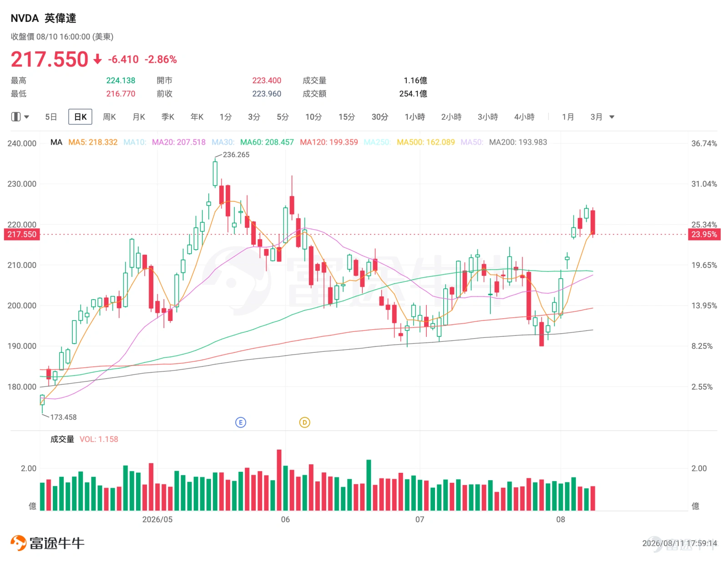Choose the 5分 interval
The width and height of the screenshot is (728, 561).
(x=283, y=117)
